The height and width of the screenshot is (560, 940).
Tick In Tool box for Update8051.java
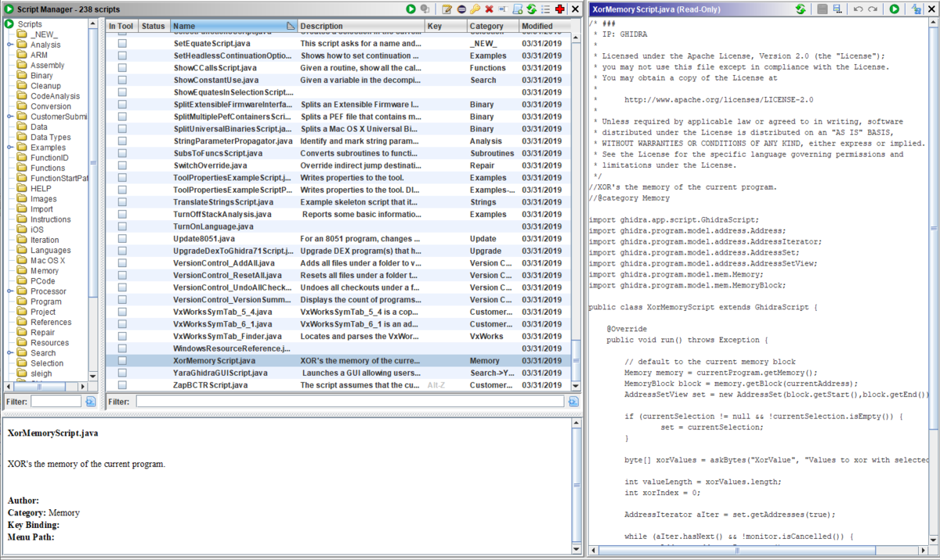[122, 239]
